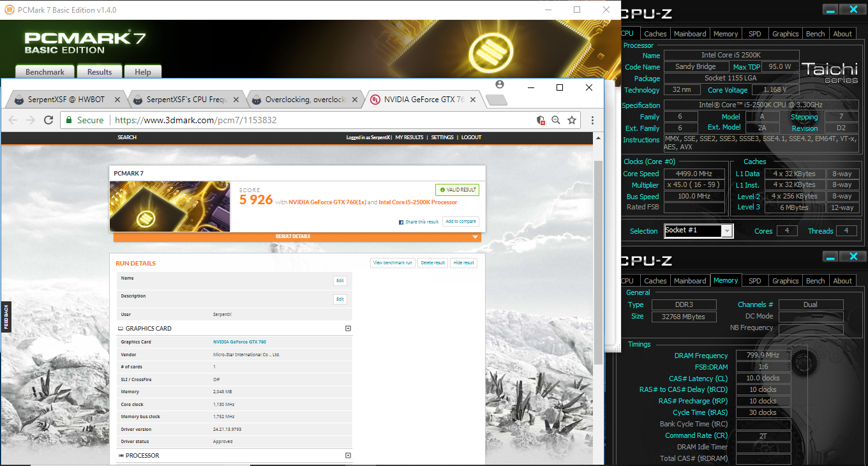This screenshot has height=466, width=868.
Task: Open a new Chrome tab
Action: pos(497,100)
